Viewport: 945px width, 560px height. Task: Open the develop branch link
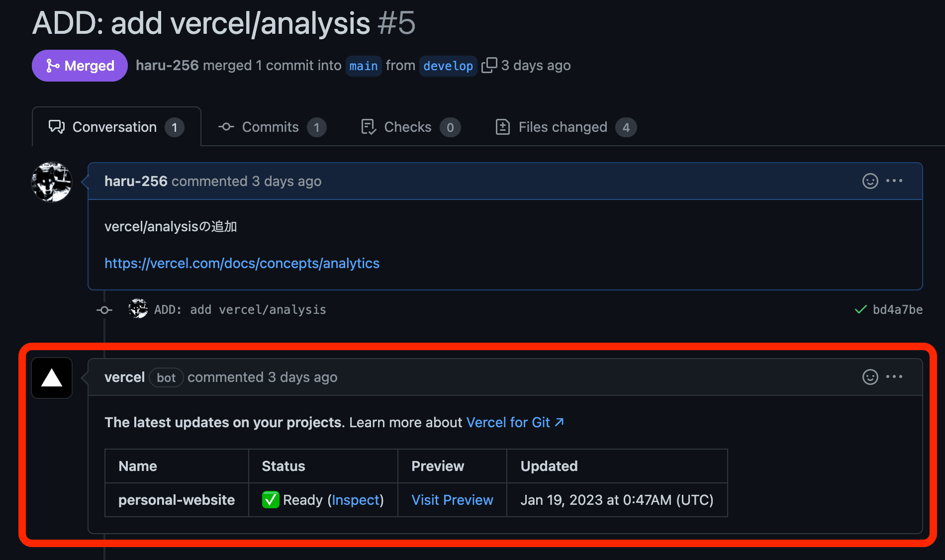pos(448,66)
